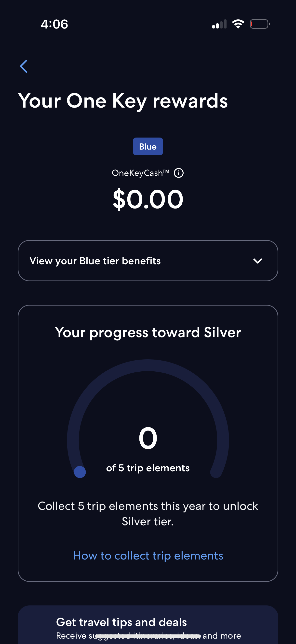Screen dimensions: 296x644
Task: Expand the chevron for Blue tier benefits
Action: (x=257, y=261)
